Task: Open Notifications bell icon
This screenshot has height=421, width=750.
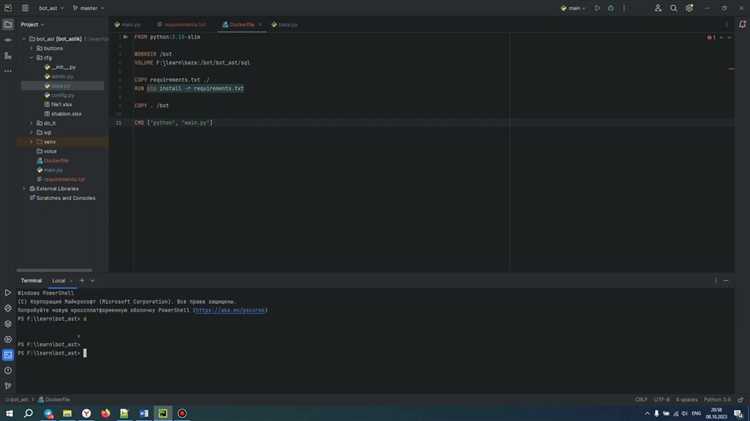Action: pyautogui.click(x=742, y=24)
